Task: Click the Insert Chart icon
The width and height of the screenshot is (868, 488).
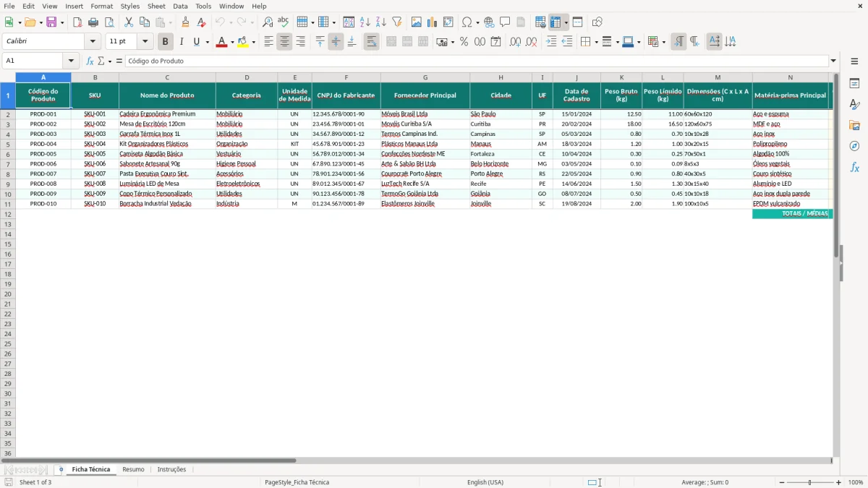Action: point(433,22)
